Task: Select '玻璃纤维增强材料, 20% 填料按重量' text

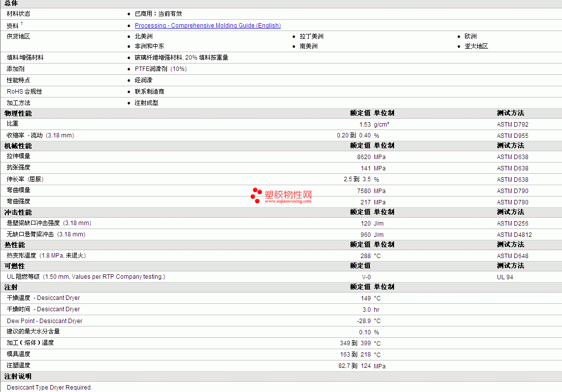Action: pos(181,57)
